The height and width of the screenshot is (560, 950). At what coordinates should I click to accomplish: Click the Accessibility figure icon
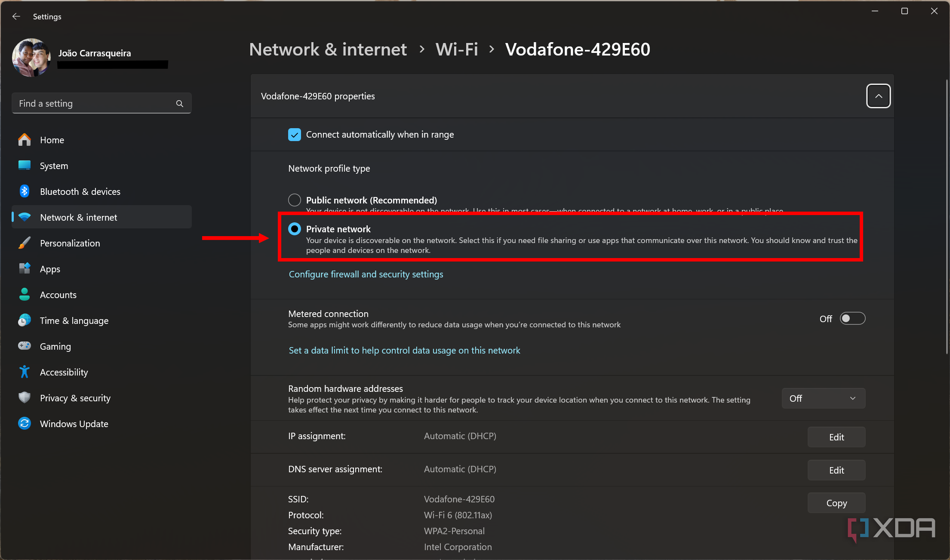tap(25, 372)
